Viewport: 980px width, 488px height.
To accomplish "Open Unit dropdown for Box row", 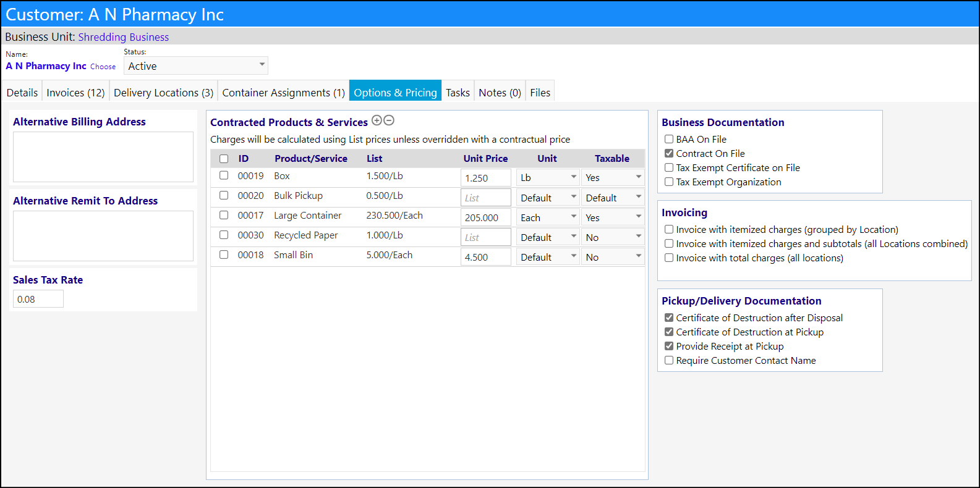I will tap(548, 177).
